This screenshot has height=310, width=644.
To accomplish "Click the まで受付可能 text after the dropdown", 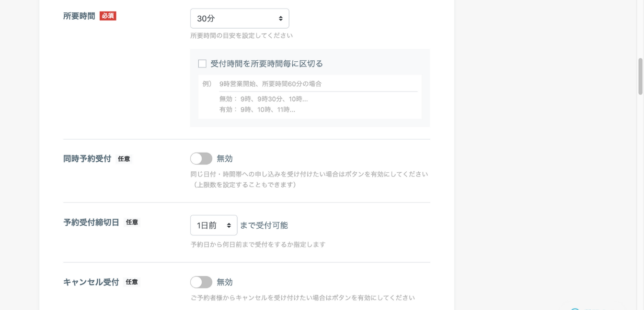I will tap(264, 225).
